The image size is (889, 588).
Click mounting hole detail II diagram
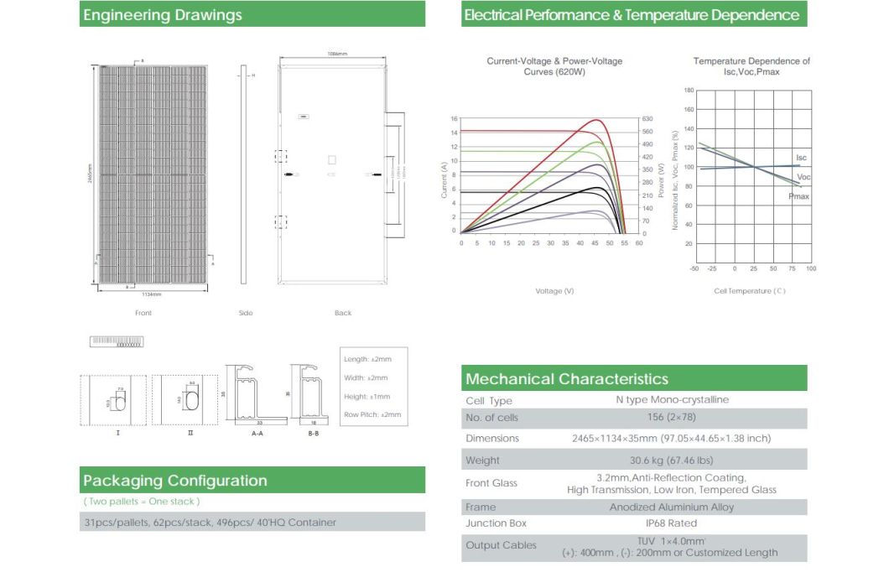coord(190,402)
